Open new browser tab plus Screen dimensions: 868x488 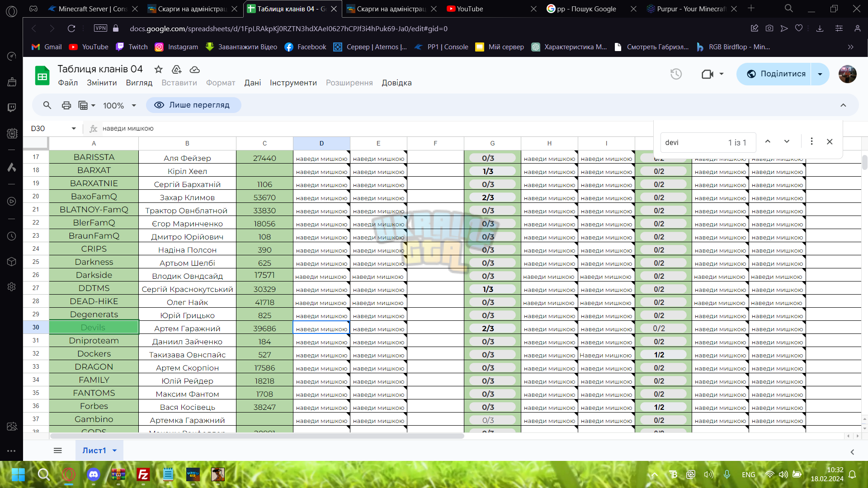tap(751, 8)
